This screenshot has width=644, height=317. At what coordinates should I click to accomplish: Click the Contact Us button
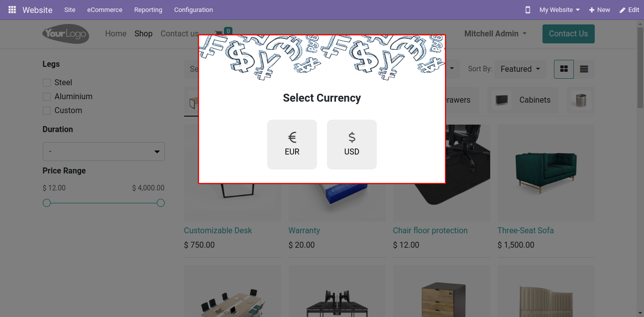point(568,34)
